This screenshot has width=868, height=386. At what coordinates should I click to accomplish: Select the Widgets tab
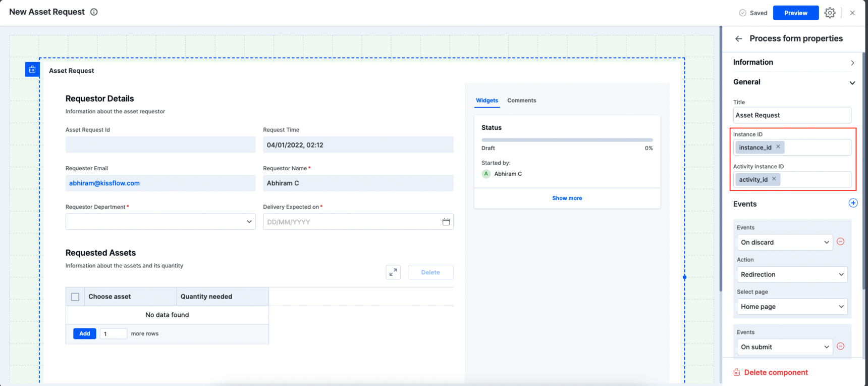click(x=486, y=101)
